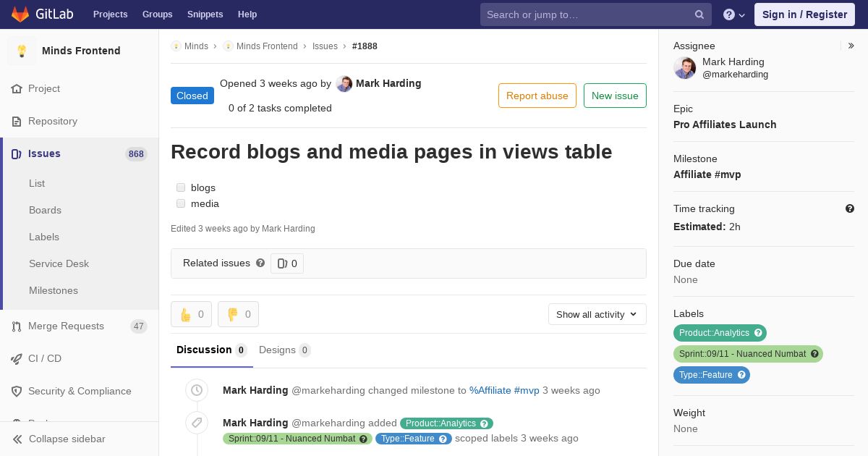This screenshot has width=868, height=456.
Task: Click the Related issues help icon
Action: coord(260,263)
